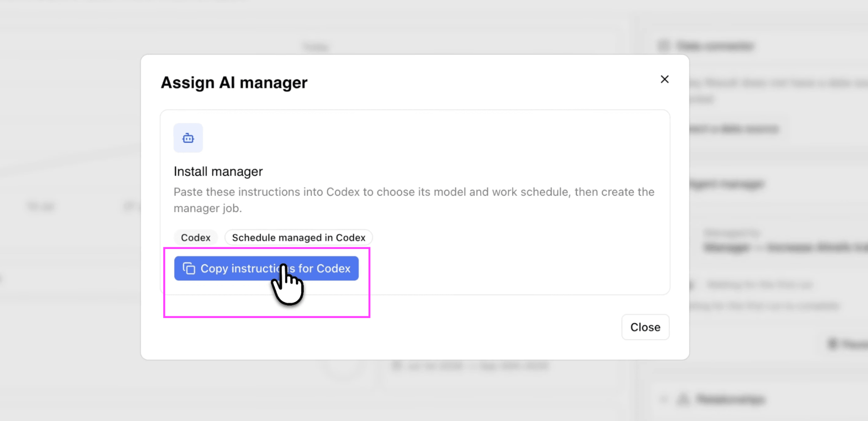This screenshot has height=421, width=868.
Task: Click the robot icon above Install manager
Action: click(188, 138)
